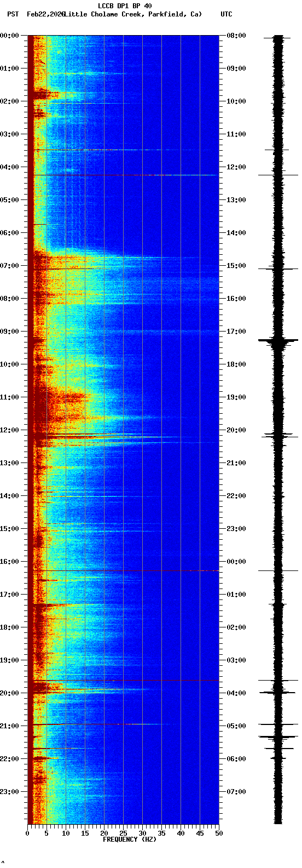Click the 19:00 UTC time label
Screen dimensions: 302x868
pyautogui.click(x=236, y=397)
